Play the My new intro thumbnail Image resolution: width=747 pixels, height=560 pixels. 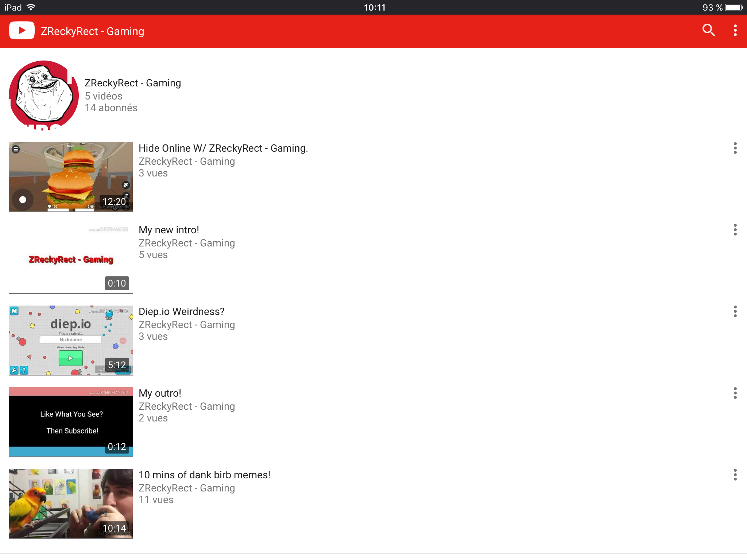pyautogui.click(x=71, y=258)
